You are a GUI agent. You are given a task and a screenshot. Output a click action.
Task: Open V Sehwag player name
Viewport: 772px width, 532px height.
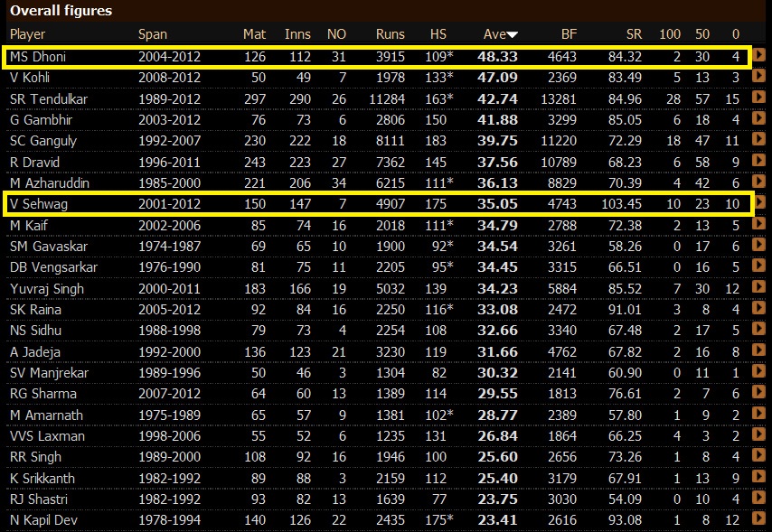(x=38, y=204)
